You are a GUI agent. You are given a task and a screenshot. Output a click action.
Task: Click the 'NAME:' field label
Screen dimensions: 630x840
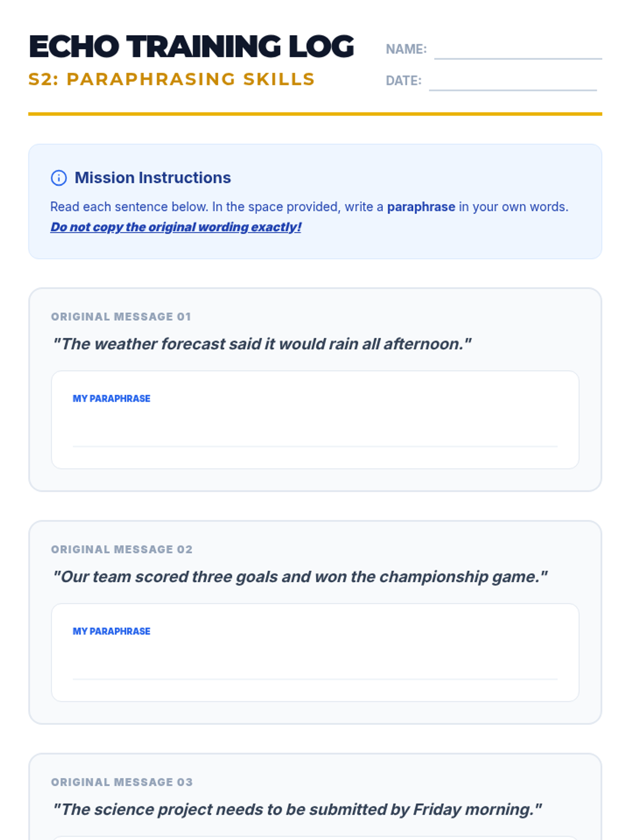pos(406,49)
